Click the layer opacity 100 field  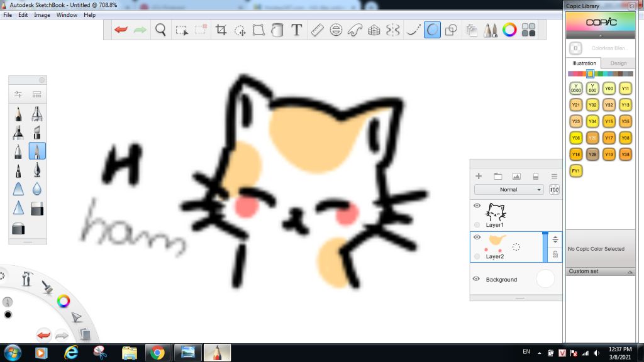click(x=554, y=190)
